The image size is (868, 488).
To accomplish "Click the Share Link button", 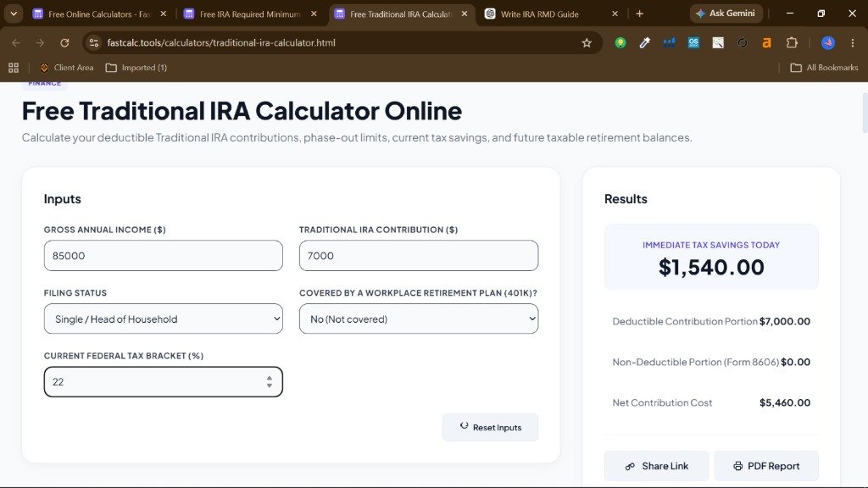I will (x=657, y=466).
